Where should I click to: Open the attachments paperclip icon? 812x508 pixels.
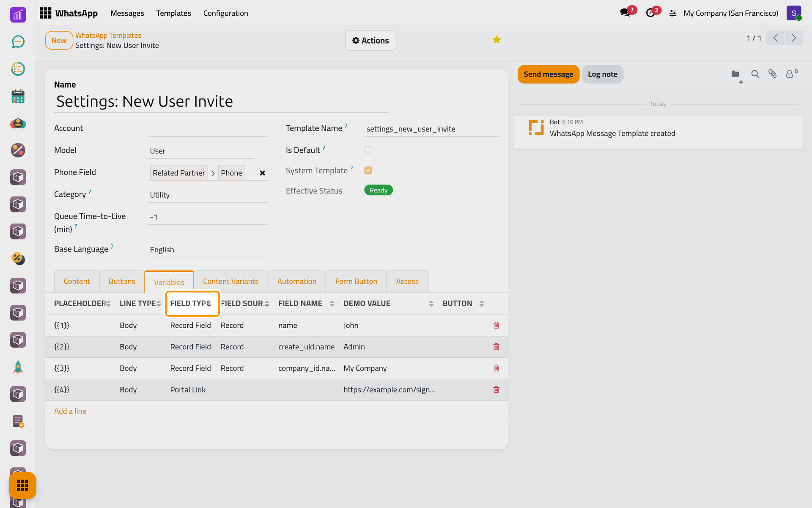click(772, 74)
